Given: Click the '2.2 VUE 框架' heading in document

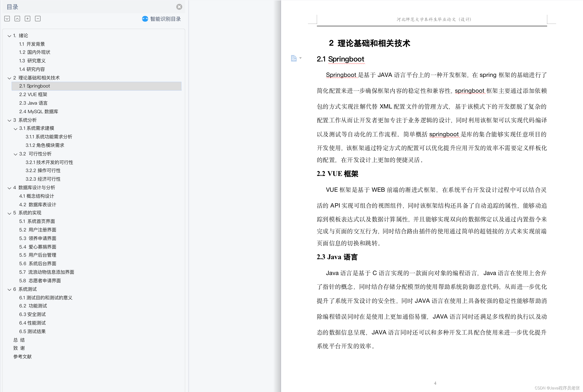Looking at the screenshot, I should click(337, 174).
